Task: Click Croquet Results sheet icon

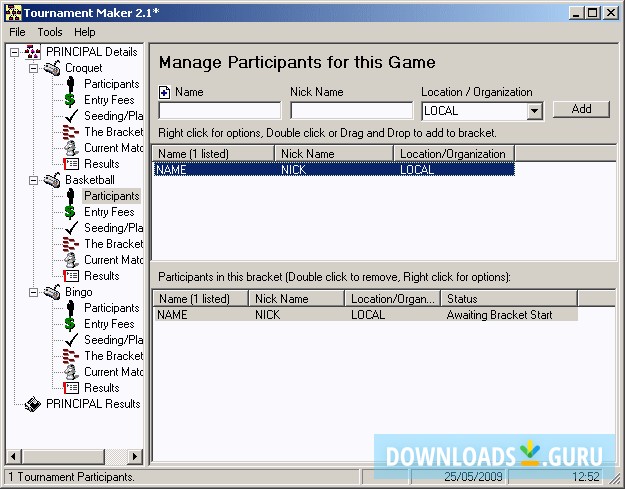Action: coord(71,164)
